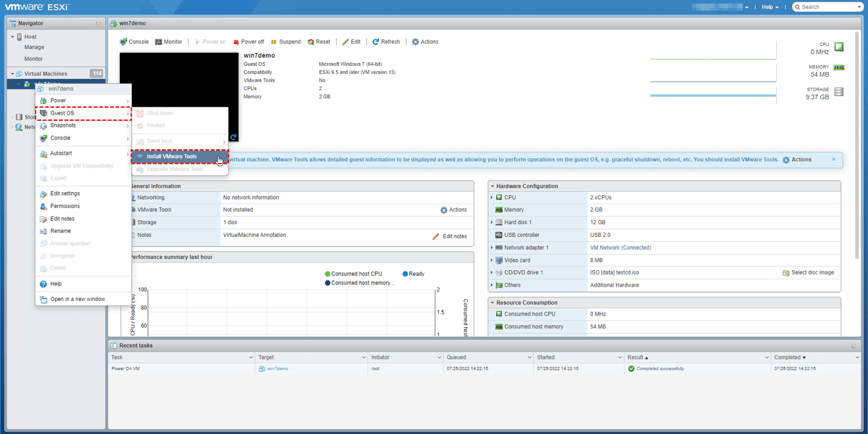This screenshot has width=868, height=434.
Task: Click the Help question mark icon
Action: [44, 283]
